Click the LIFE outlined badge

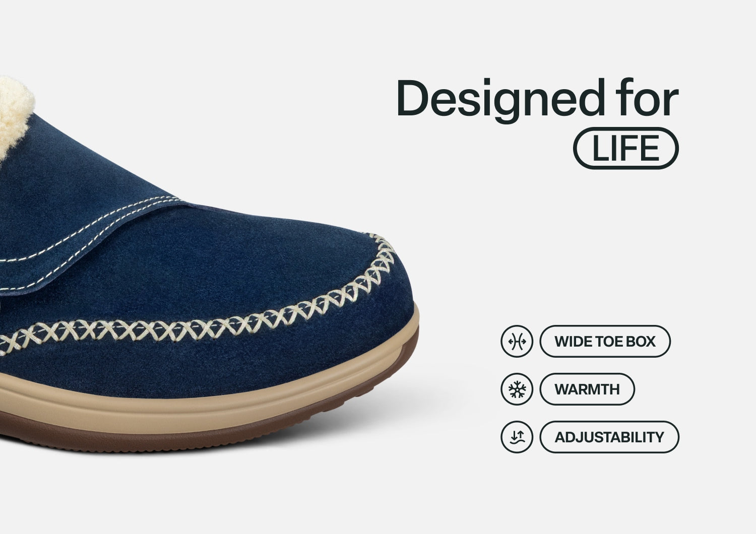(x=626, y=148)
